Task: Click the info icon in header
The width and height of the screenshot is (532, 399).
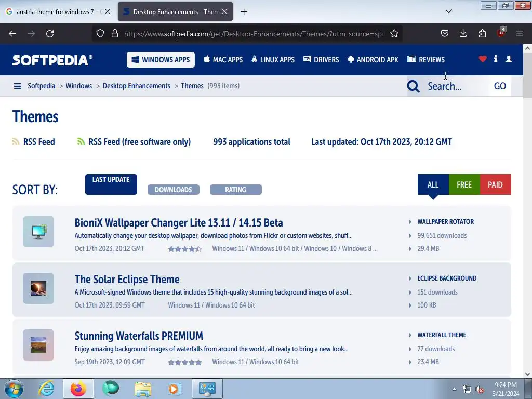Action: coord(496,59)
